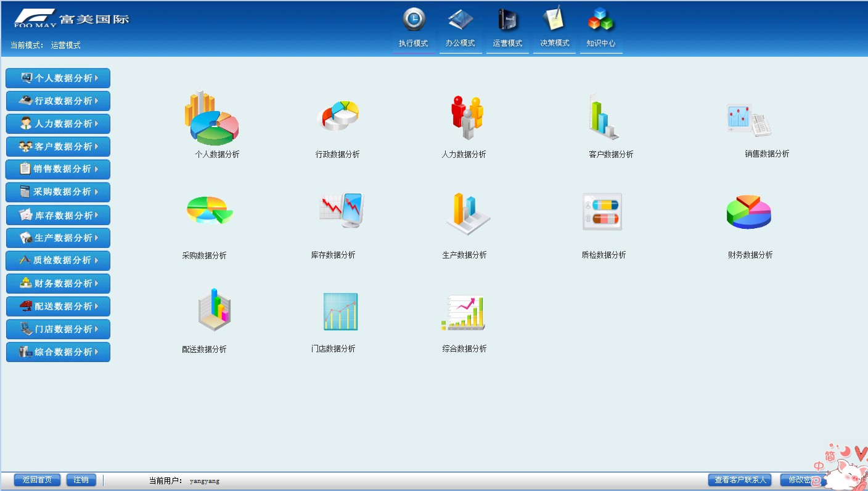The image size is (868, 491).
Task: Select the 客户数据分析 bar chart icon
Action: tap(602, 117)
